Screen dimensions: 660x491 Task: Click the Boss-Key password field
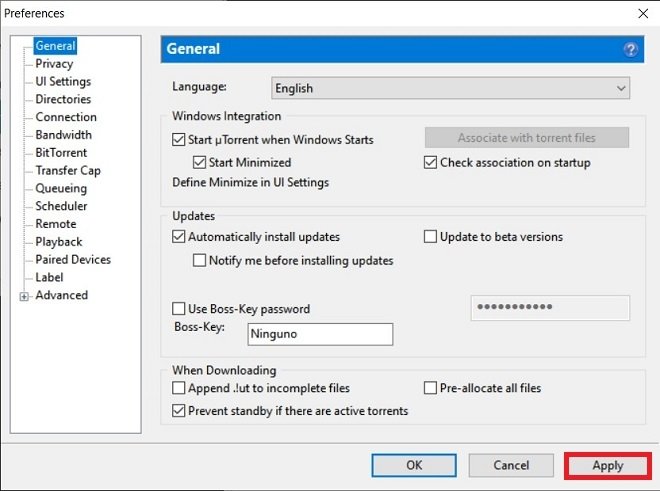[550, 308]
